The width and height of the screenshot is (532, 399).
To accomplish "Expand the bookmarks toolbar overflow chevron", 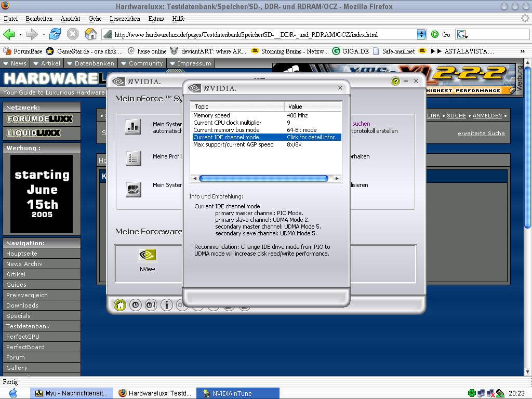I will pos(523,51).
